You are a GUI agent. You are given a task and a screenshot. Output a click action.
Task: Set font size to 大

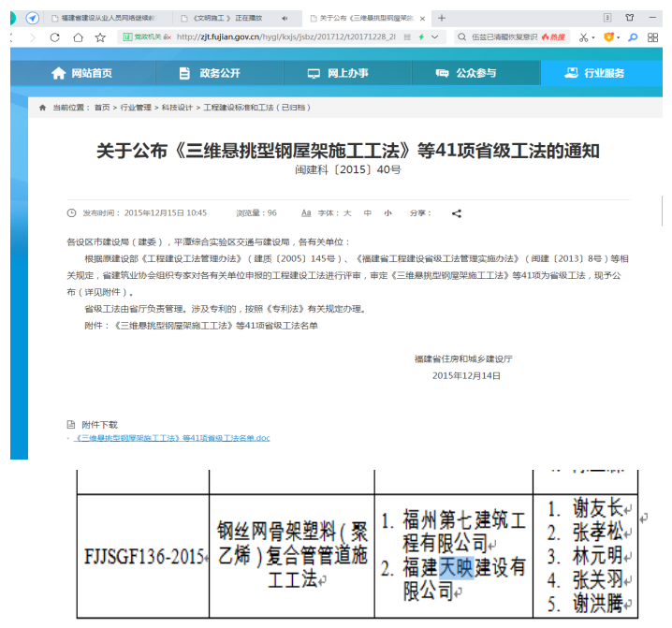[347, 213]
